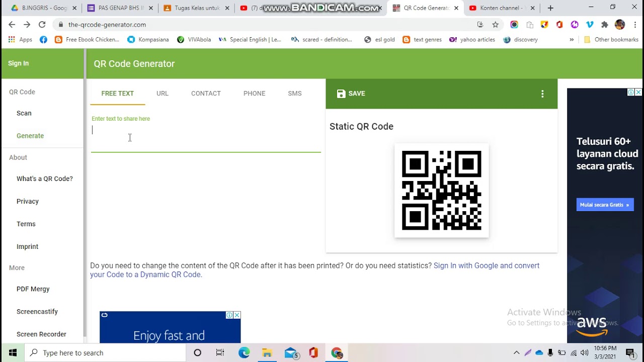The image size is (644, 362).
Task: Click the Chrome profile avatar
Action: (x=620, y=25)
